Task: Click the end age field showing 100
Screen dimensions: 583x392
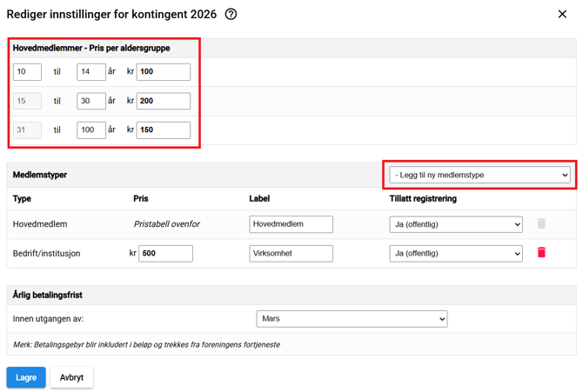Action: 90,130
